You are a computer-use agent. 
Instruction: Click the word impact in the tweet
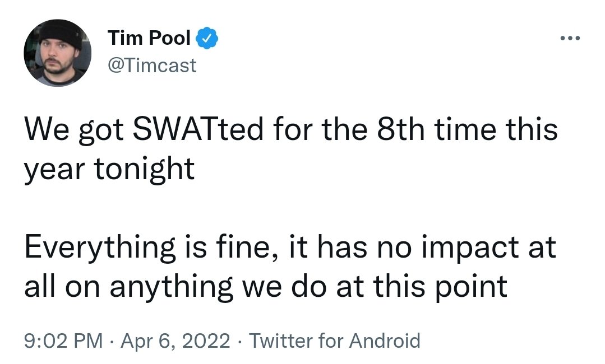tap(470, 248)
